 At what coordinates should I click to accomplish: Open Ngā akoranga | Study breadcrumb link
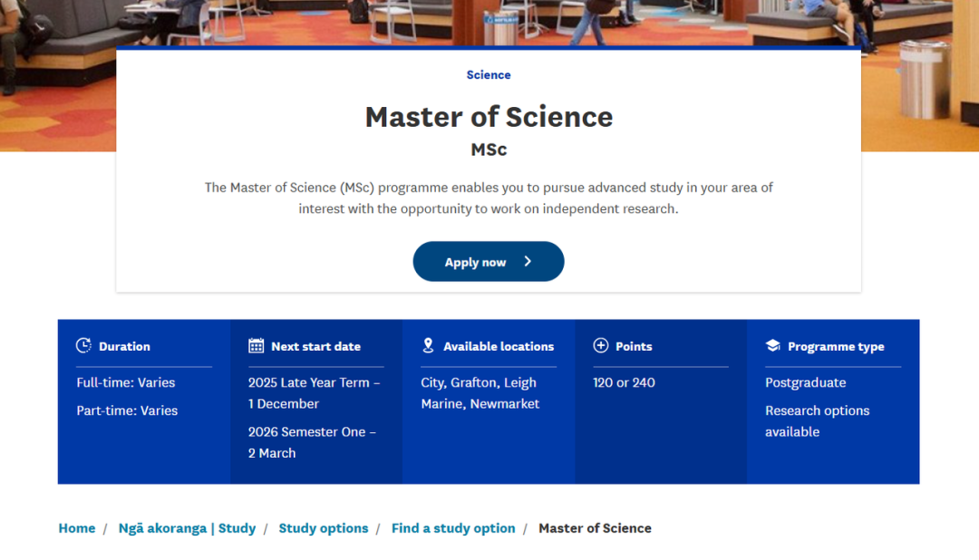click(187, 528)
